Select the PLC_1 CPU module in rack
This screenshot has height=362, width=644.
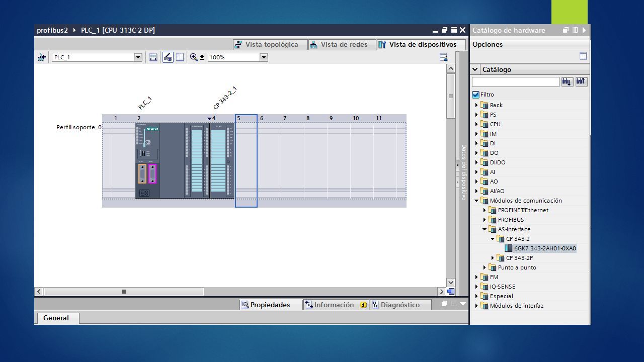pyautogui.click(x=171, y=161)
